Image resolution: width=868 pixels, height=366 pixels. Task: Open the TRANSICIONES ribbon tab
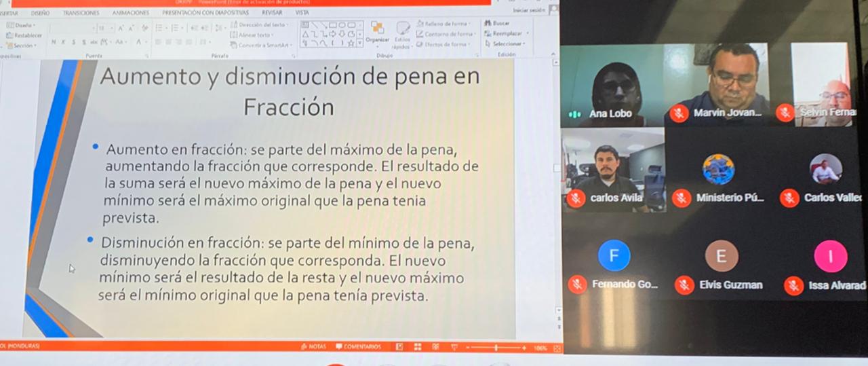coord(81,12)
